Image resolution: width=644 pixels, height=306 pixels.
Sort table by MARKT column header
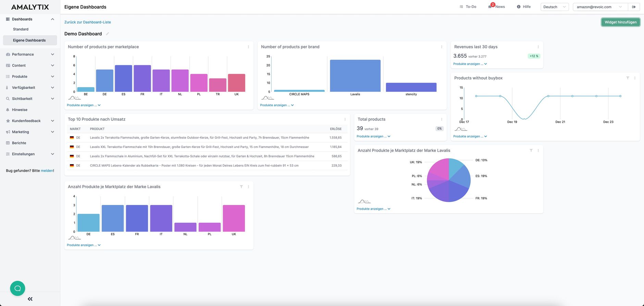75,129
